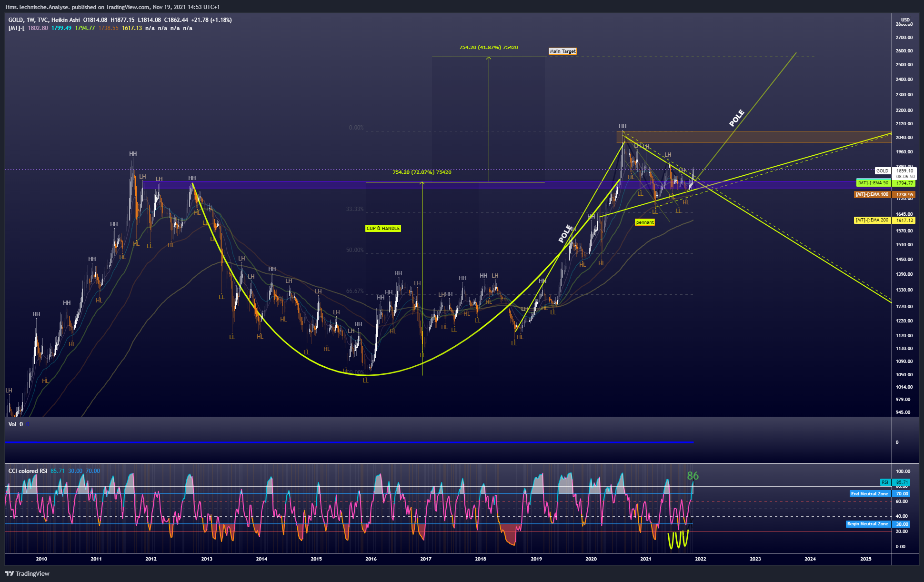Click the 2018 label on the time axis
The height and width of the screenshot is (582, 924).
481,559
